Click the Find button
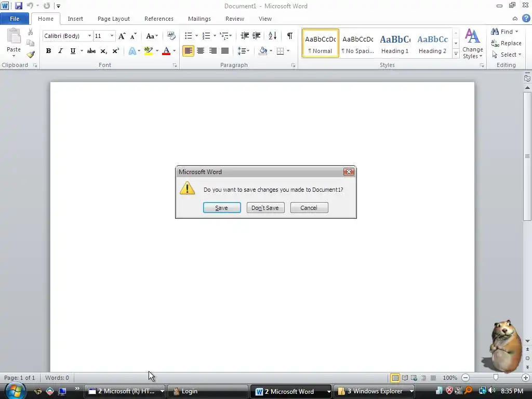 tap(504, 32)
